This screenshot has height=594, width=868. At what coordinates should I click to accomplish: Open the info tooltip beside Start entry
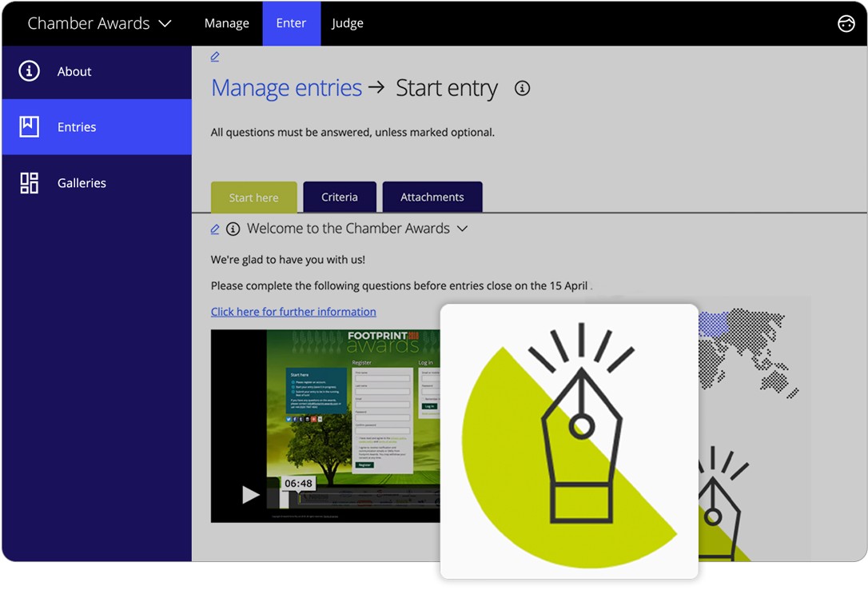pyautogui.click(x=522, y=88)
